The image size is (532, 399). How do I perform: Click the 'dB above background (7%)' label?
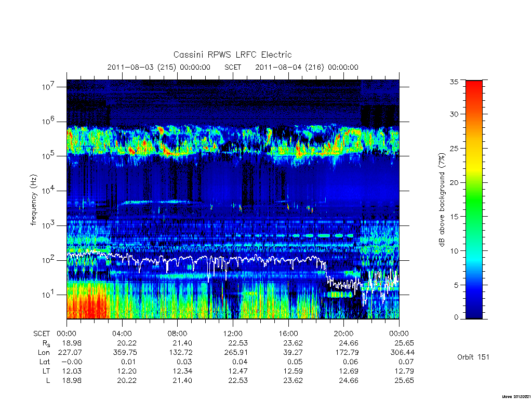click(x=442, y=200)
